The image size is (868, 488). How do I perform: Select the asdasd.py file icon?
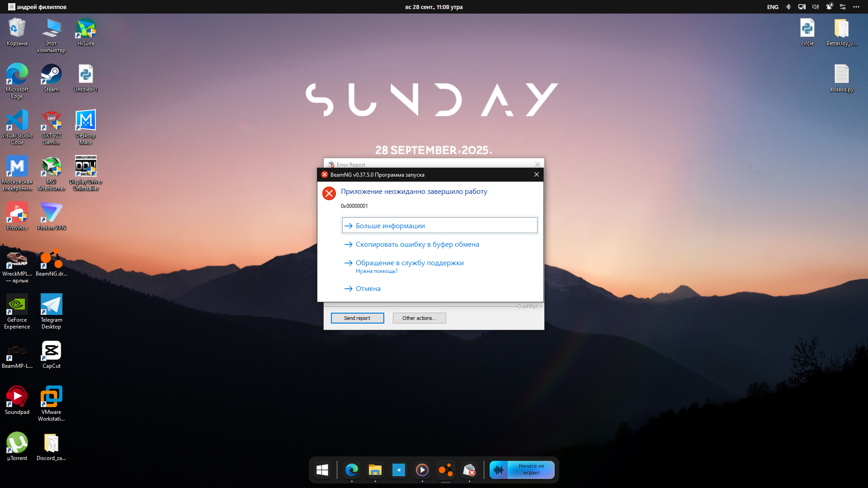[841, 78]
